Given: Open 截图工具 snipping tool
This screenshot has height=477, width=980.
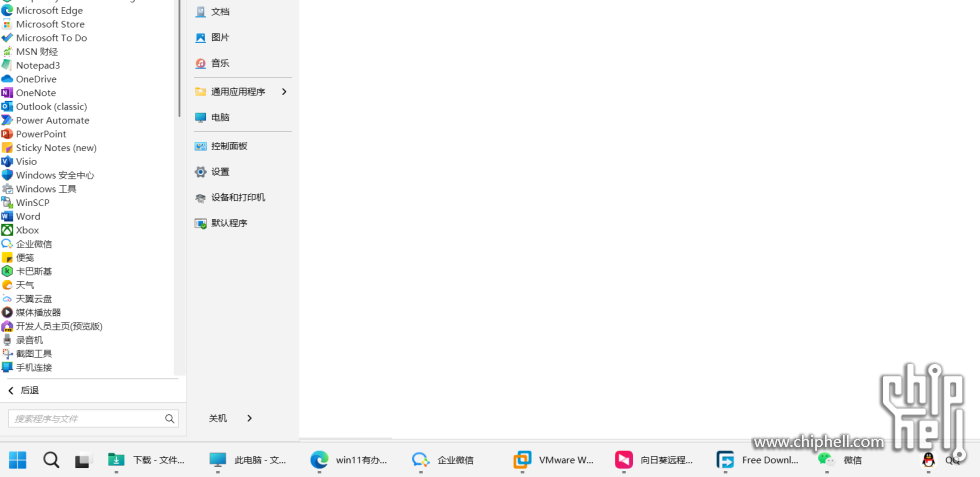Looking at the screenshot, I should click(27, 354).
